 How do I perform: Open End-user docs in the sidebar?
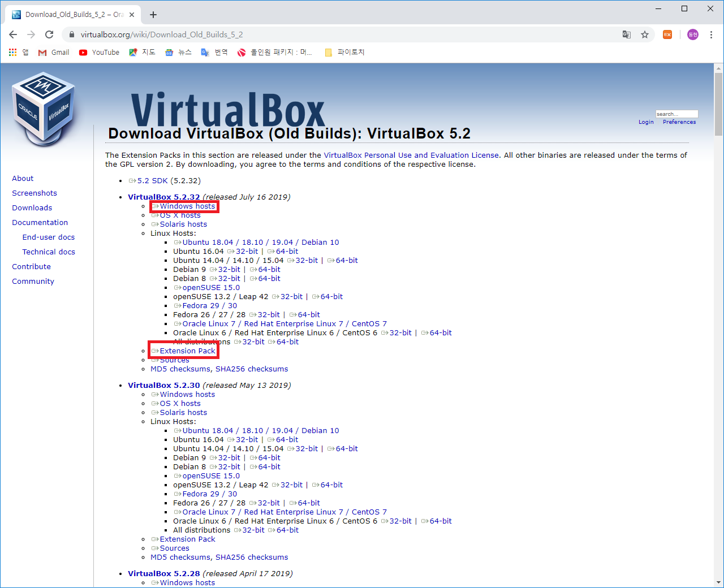tap(49, 237)
